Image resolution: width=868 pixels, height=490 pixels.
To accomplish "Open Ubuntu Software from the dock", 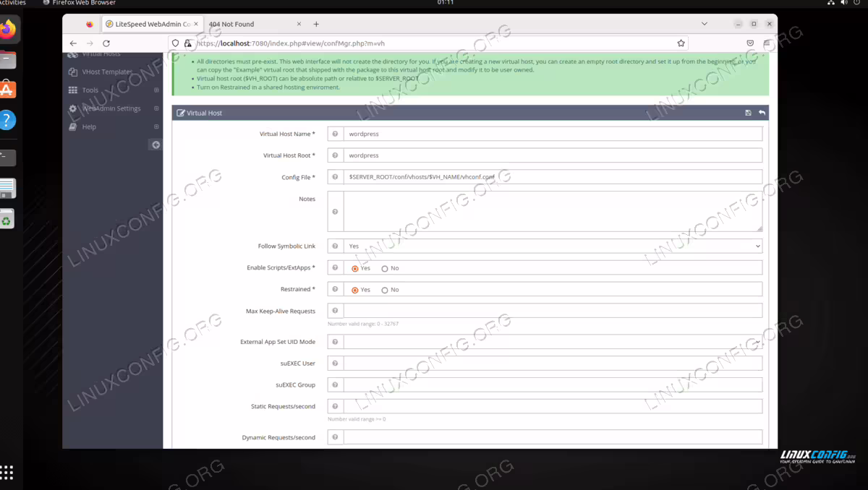I will 7,90.
